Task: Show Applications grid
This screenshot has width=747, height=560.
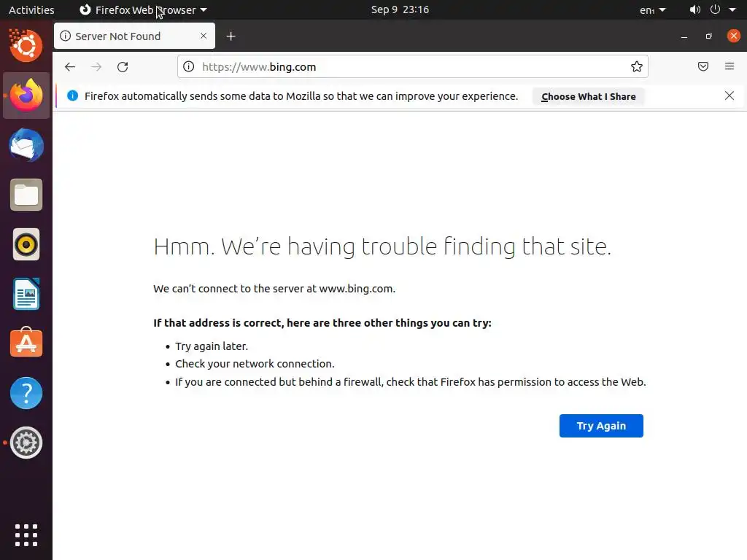Action: [x=26, y=535]
